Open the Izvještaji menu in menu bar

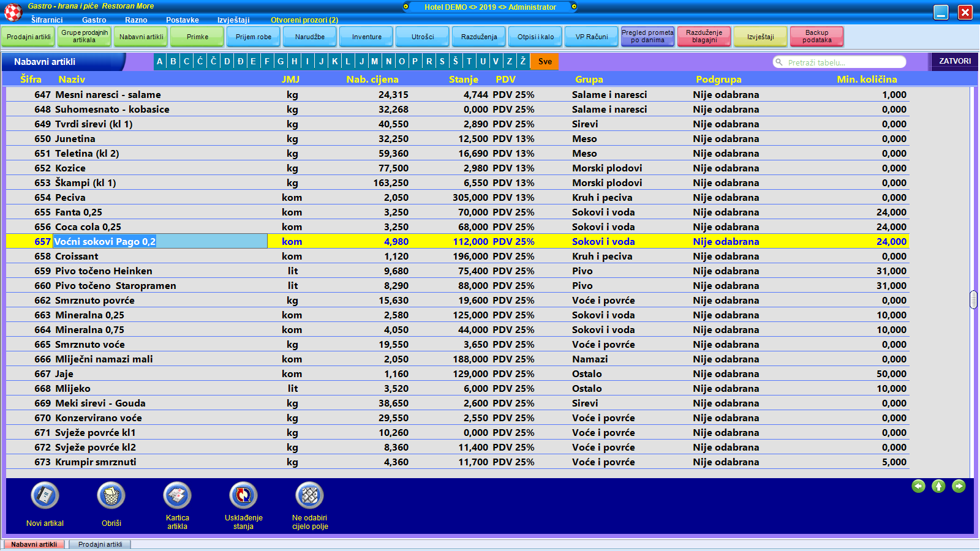point(233,20)
